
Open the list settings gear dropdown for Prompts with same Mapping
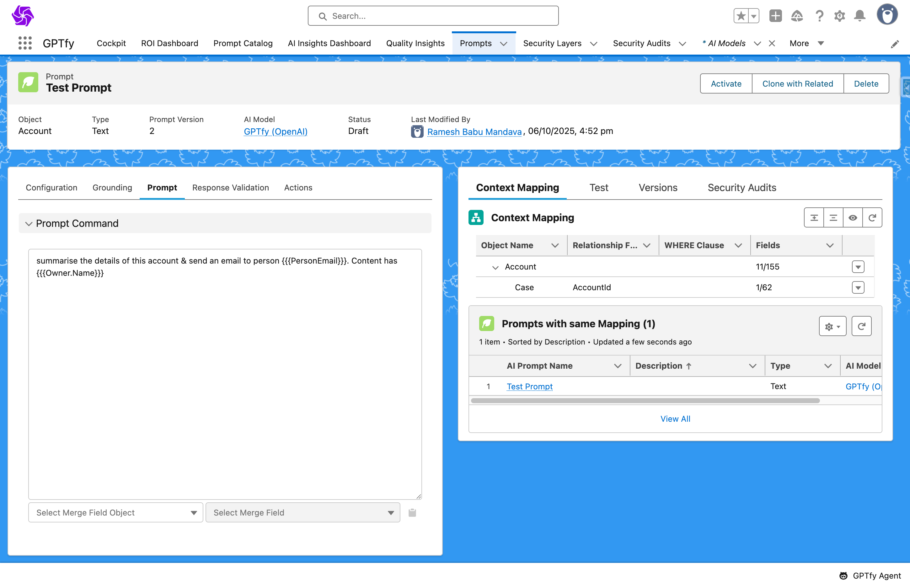coord(832,326)
